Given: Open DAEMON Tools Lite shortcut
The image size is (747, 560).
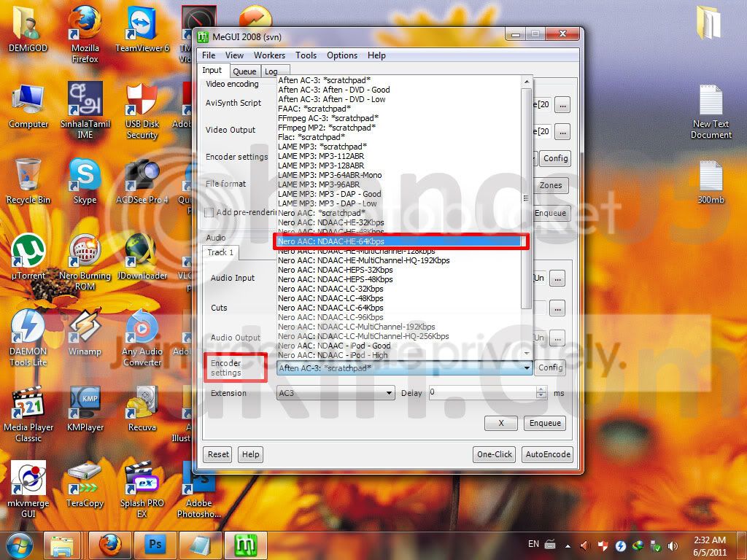Looking at the screenshot, I should point(28,338).
